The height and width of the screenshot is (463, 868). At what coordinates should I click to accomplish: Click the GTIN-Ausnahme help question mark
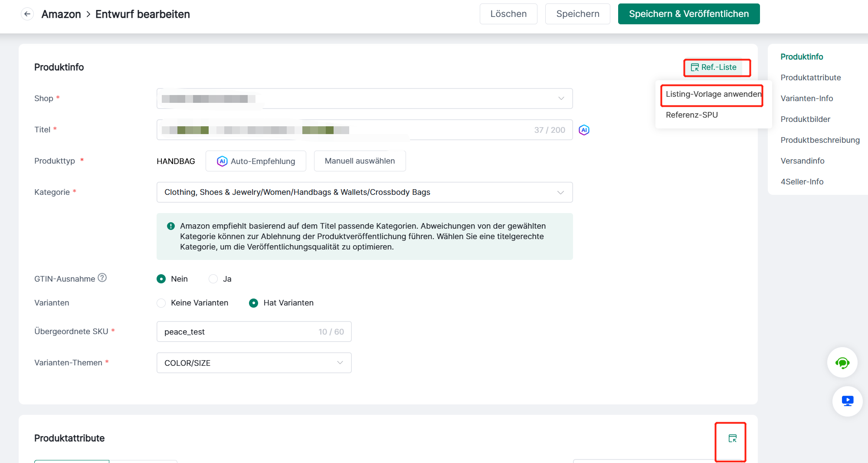pyautogui.click(x=102, y=278)
